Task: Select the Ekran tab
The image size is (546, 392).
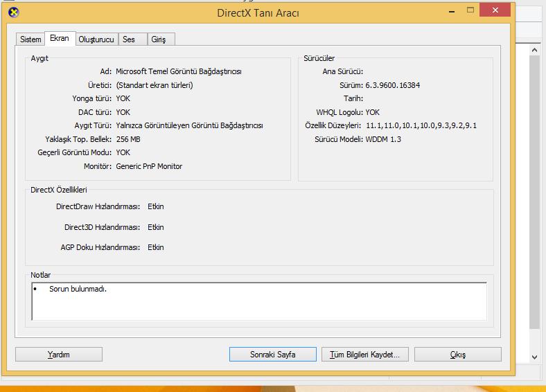Action: (60, 39)
